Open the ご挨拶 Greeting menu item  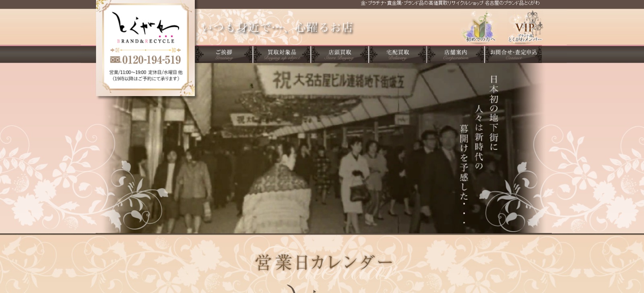(x=224, y=54)
